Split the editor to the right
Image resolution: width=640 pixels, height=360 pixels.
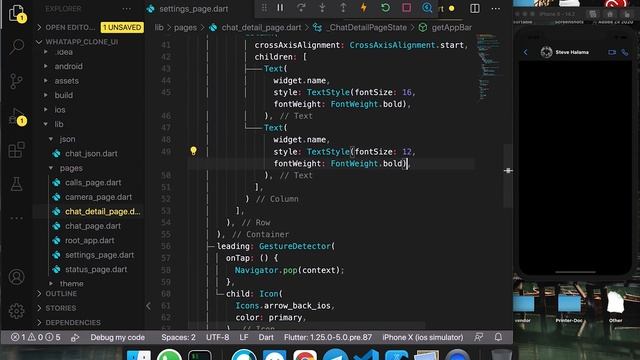(x=475, y=8)
